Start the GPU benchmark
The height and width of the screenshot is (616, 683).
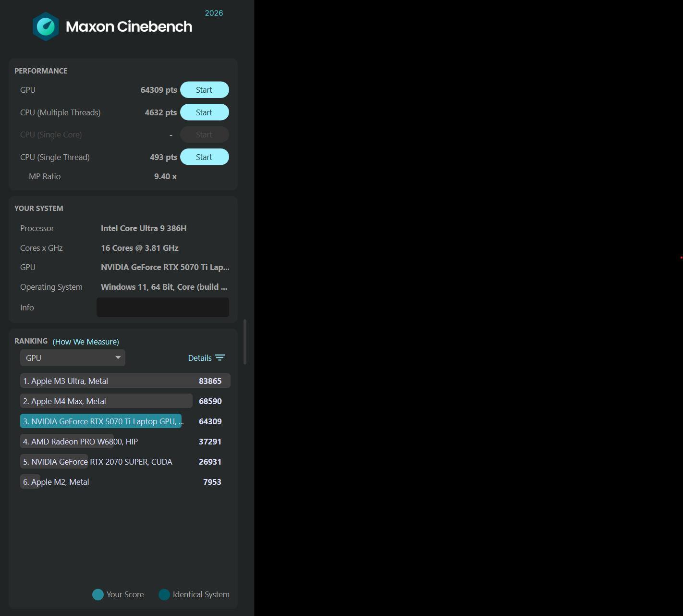click(205, 90)
